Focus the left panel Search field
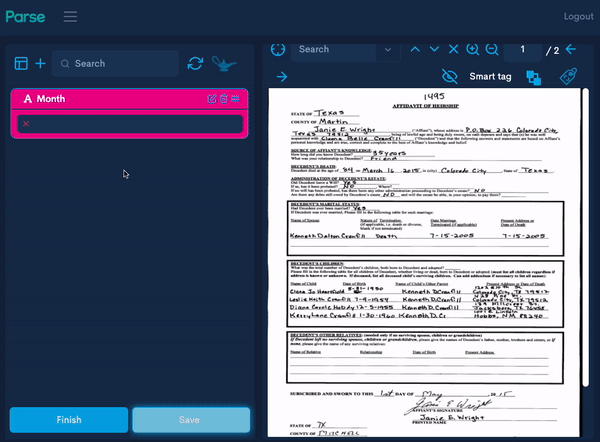 [115, 64]
